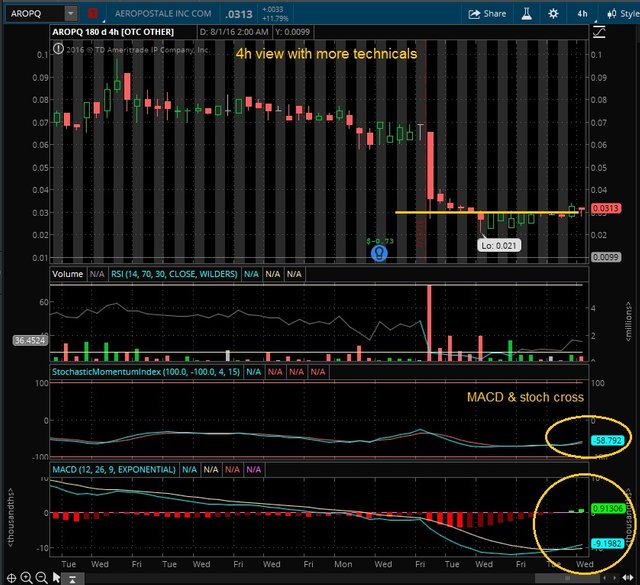
Task: Click the -58.792 stochastic value label
Action: coord(607,440)
